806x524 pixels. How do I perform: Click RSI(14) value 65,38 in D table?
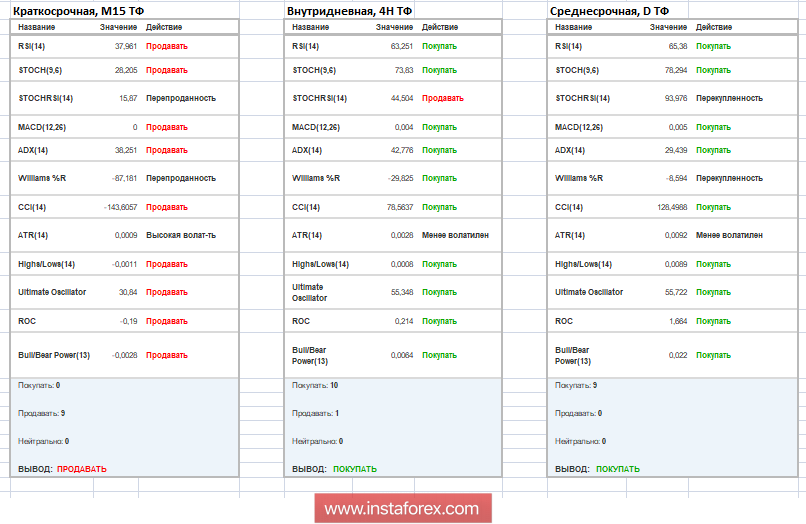point(678,46)
